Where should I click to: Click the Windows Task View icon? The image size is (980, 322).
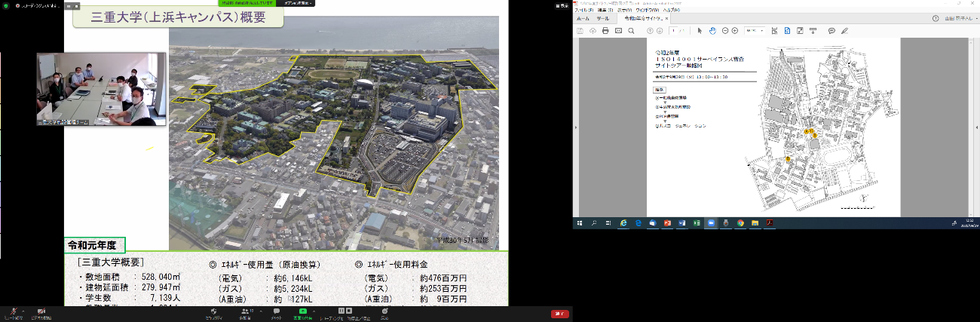[608, 223]
